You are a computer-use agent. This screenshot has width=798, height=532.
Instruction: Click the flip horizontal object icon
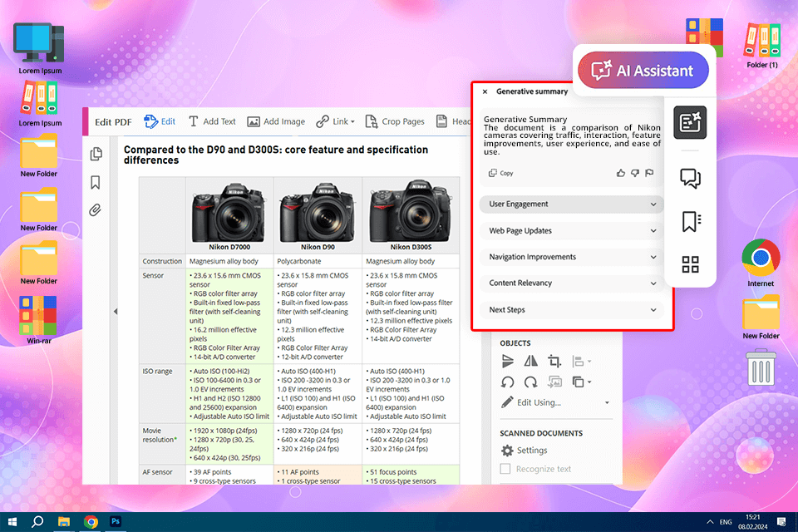[531, 361]
